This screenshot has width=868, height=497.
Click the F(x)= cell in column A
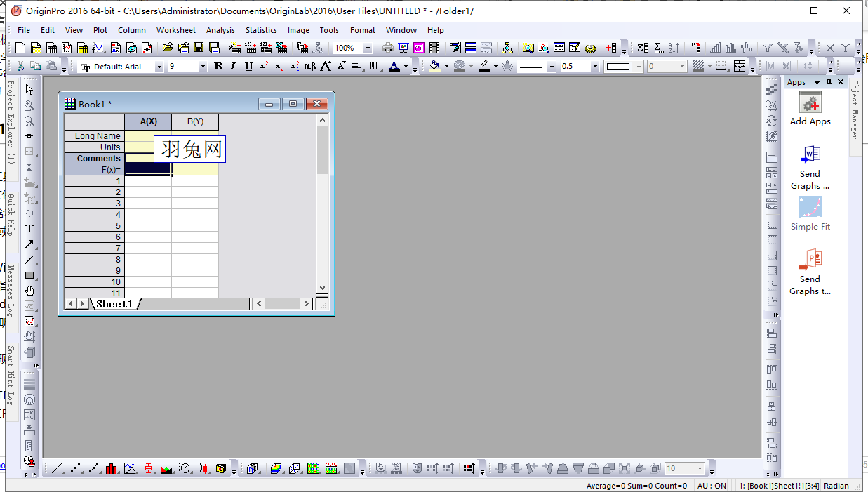[x=148, y=169]
